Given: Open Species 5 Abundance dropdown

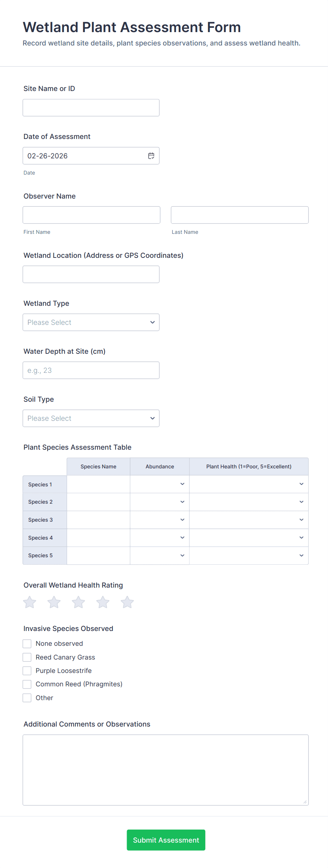Looking at the screenshot, I should 160,556.
